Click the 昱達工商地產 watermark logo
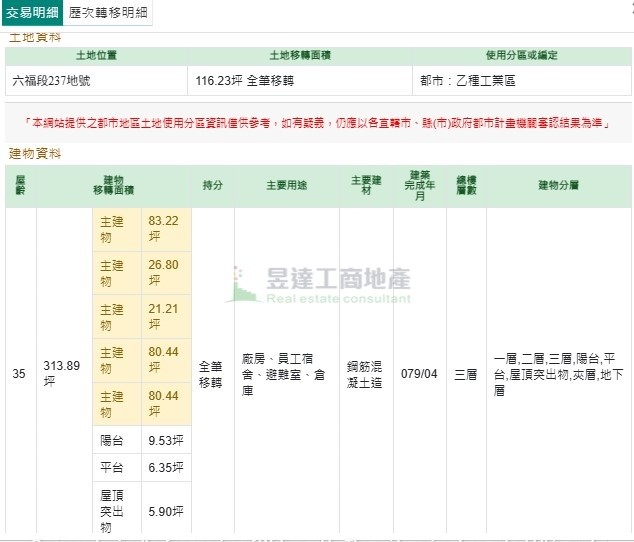The image size is (634, 542). pyautogui.click(x=320, y=284)
